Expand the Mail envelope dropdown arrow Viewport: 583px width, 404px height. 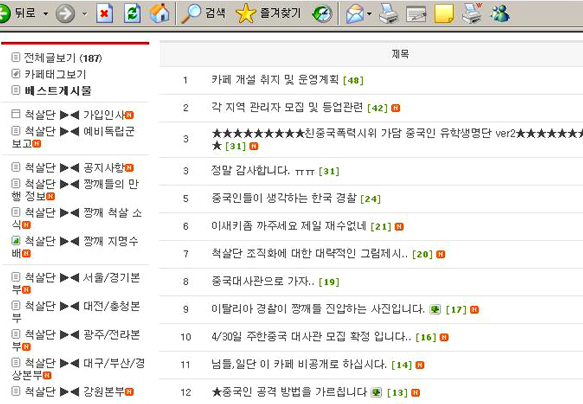tap(369, 14)
